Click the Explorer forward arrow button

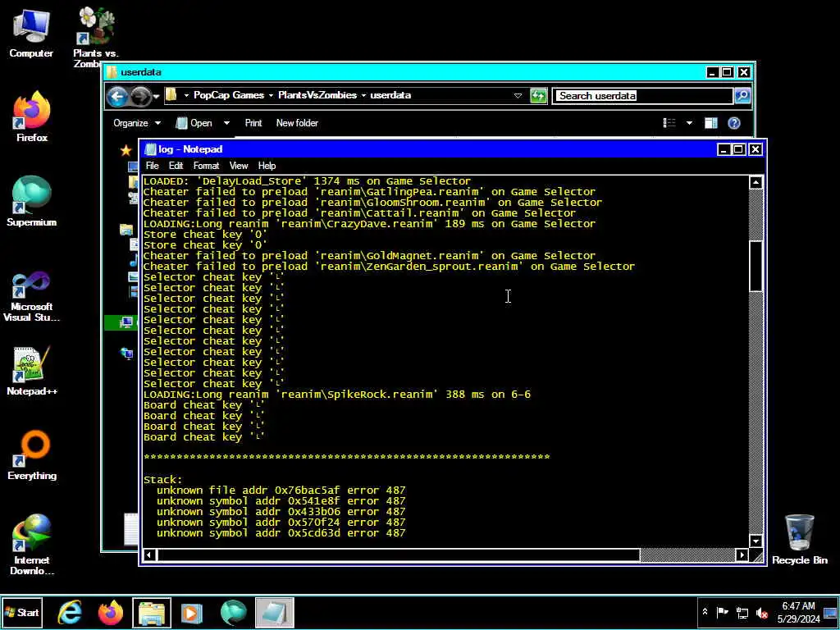(140, 96)
